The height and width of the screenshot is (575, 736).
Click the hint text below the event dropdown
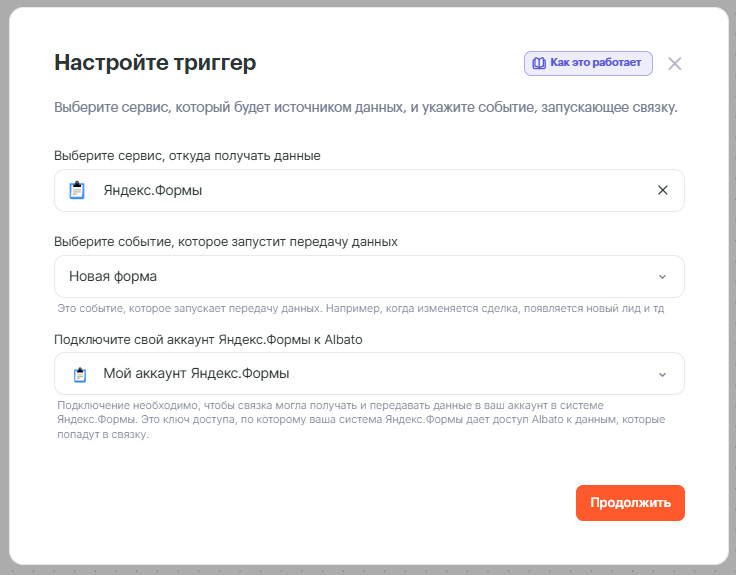coord(360,309)
